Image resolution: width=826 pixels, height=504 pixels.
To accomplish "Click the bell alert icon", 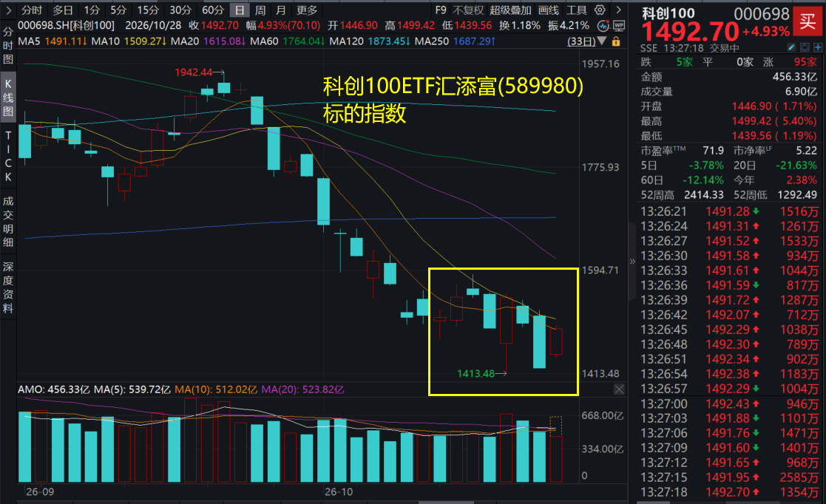I will coord(805,47).
